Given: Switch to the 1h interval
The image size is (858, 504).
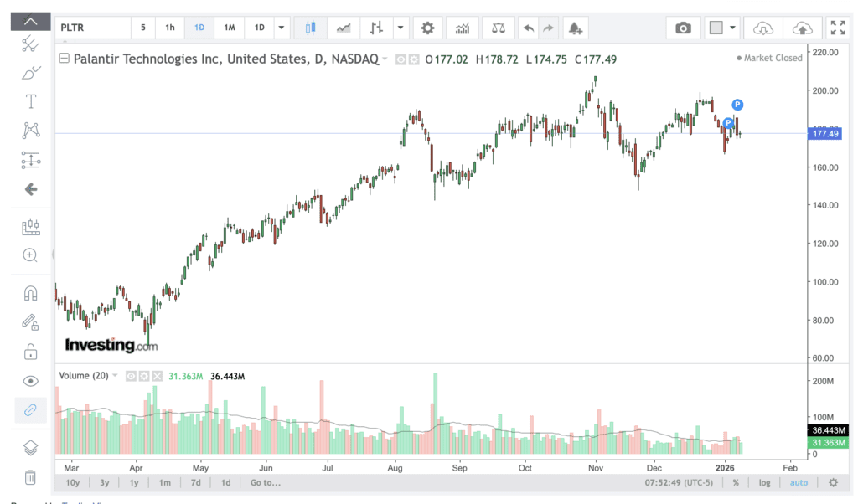Looking at the screenshot, I should point(170,28).
